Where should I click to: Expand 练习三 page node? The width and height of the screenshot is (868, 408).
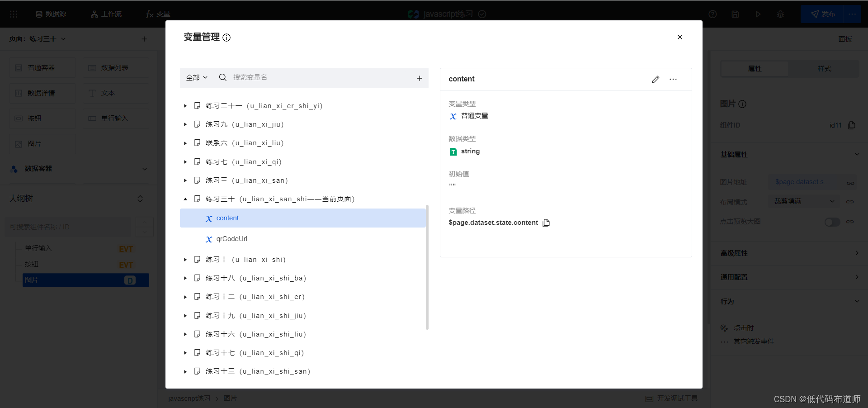tap(185, 180)
